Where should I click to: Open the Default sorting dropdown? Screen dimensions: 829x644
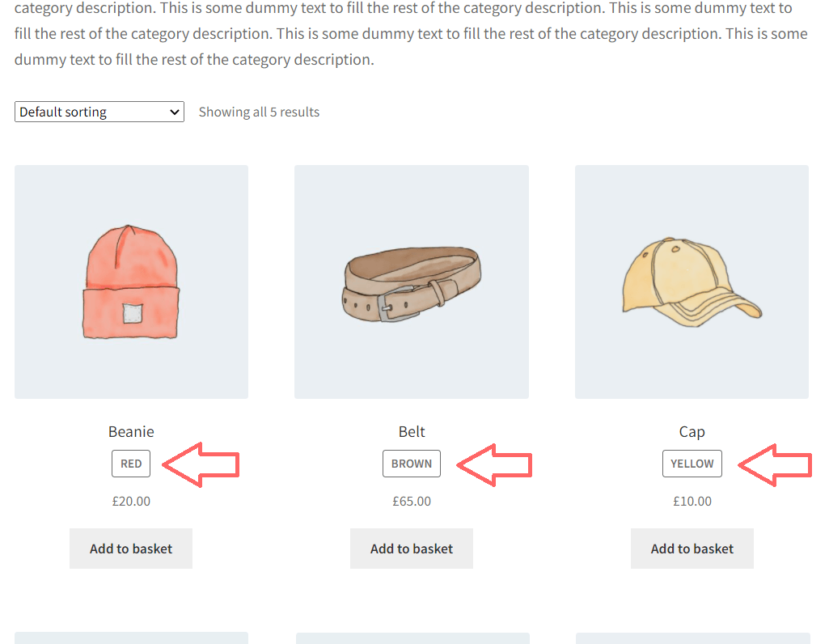tap(99, 112)
